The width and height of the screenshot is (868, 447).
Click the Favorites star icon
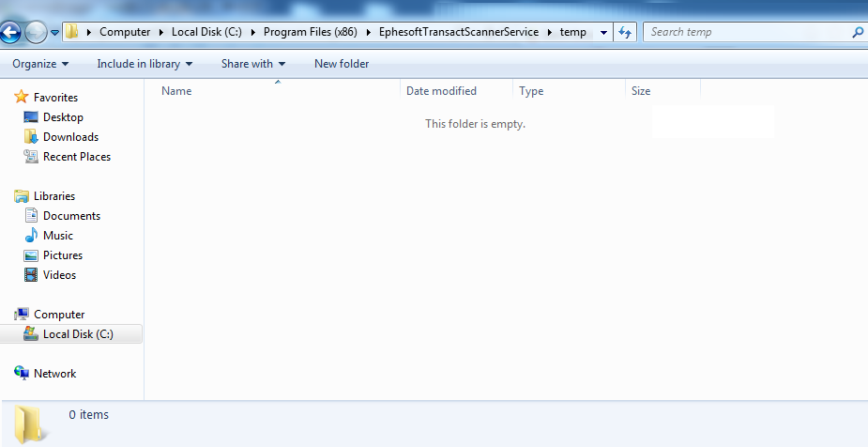click(x=21, y=97)
